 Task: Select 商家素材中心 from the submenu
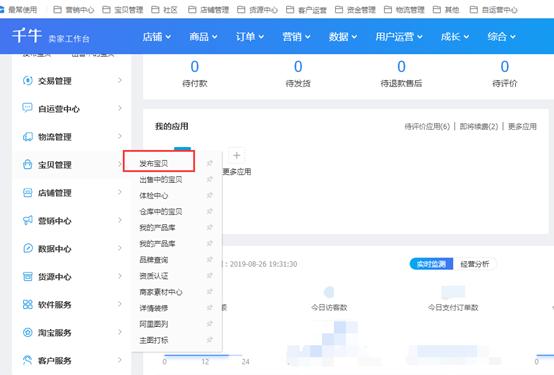click(161, 292)
